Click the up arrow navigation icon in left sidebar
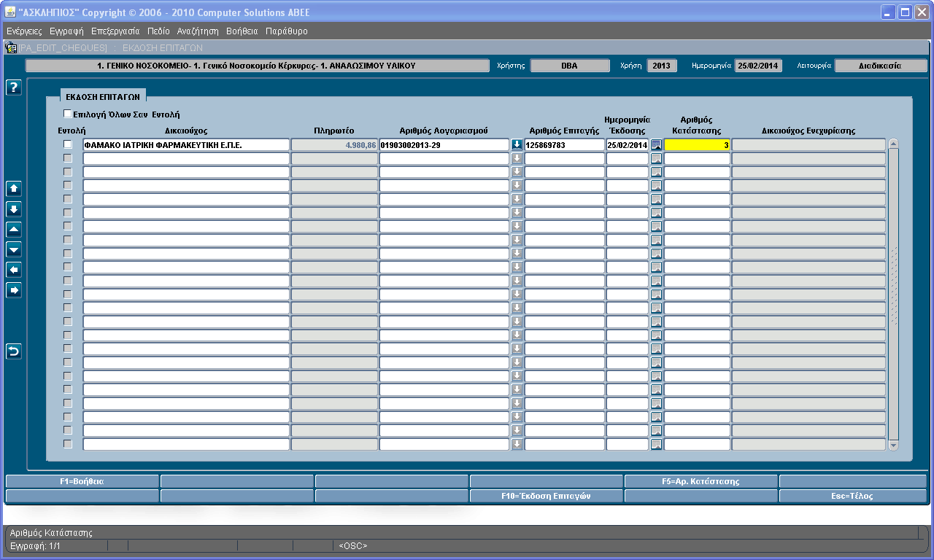 (x=14, y=189)
